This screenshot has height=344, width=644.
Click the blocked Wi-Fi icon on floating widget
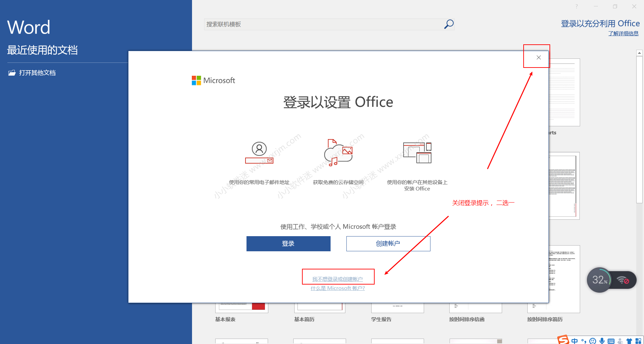pyautogui.click(x=623, y=280)
